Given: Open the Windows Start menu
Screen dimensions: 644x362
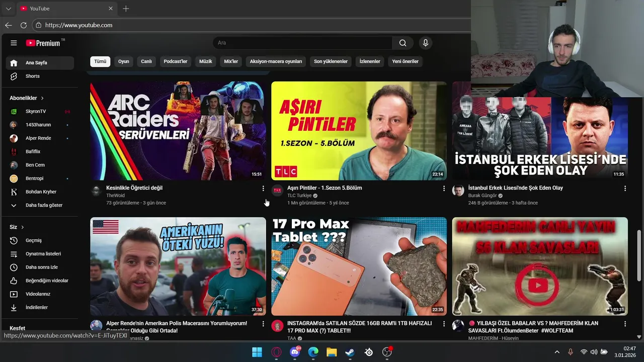Looking at the screenshot, I should [x=257, y=352].
